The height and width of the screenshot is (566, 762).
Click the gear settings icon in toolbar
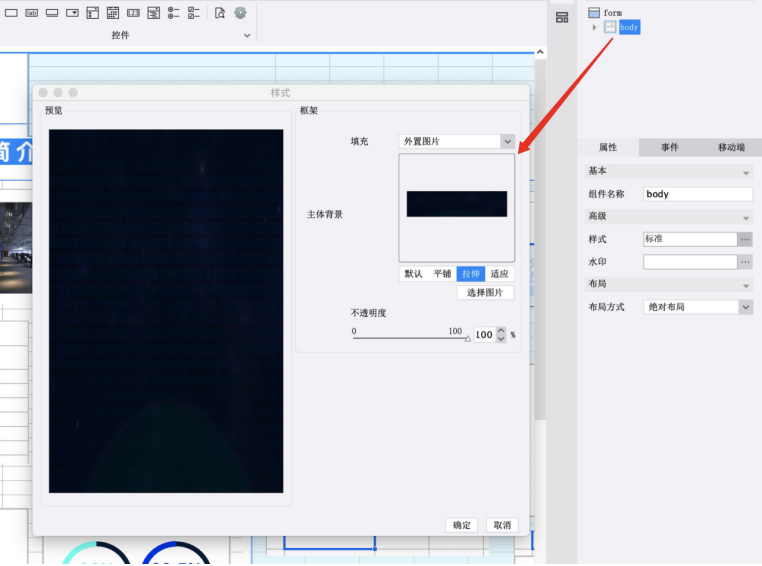240,13
